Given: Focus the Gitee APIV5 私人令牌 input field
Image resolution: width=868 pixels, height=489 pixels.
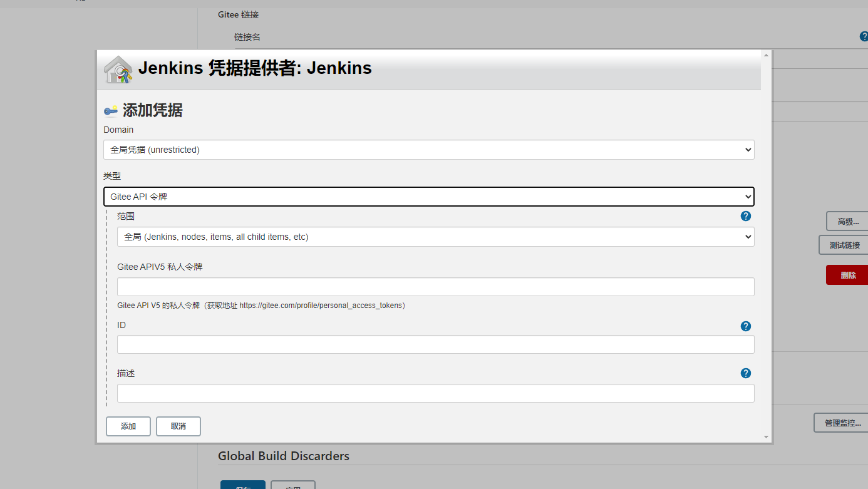Looking at the screenshot, I should 436,287.
